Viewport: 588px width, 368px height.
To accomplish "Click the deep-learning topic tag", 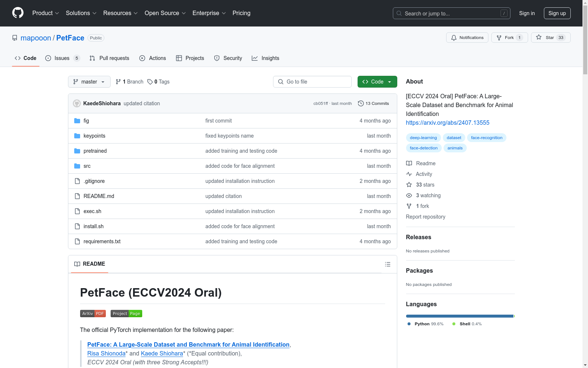I will (423, 138).
